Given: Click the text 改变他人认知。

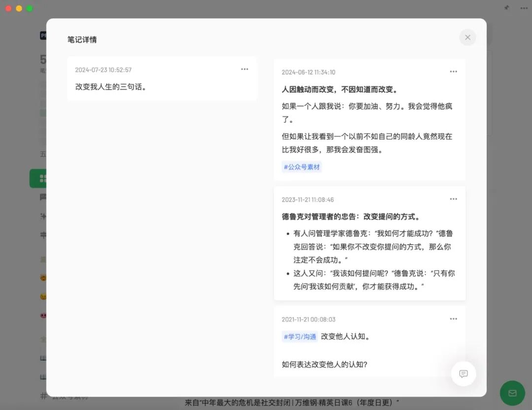Looking at the screenshot, I should [345, 337].
